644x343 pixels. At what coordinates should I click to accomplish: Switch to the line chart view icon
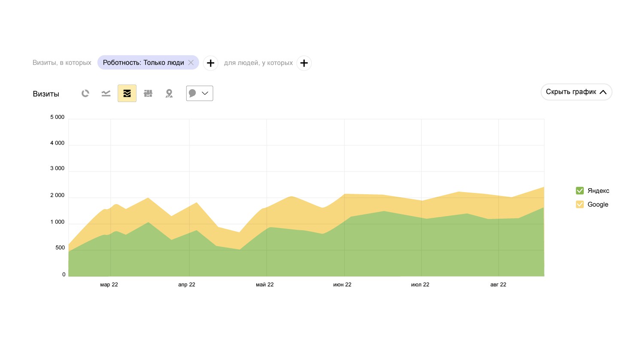point(106,93)
